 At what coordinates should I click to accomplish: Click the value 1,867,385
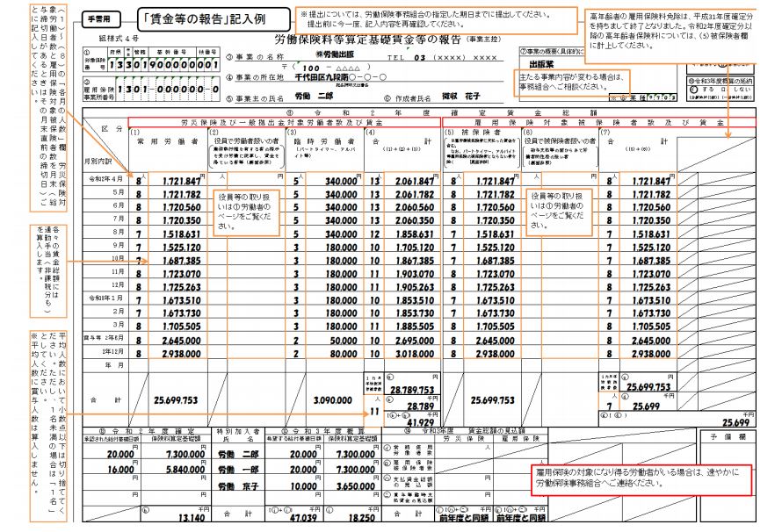pyautogui.click(x=415, y=261)
